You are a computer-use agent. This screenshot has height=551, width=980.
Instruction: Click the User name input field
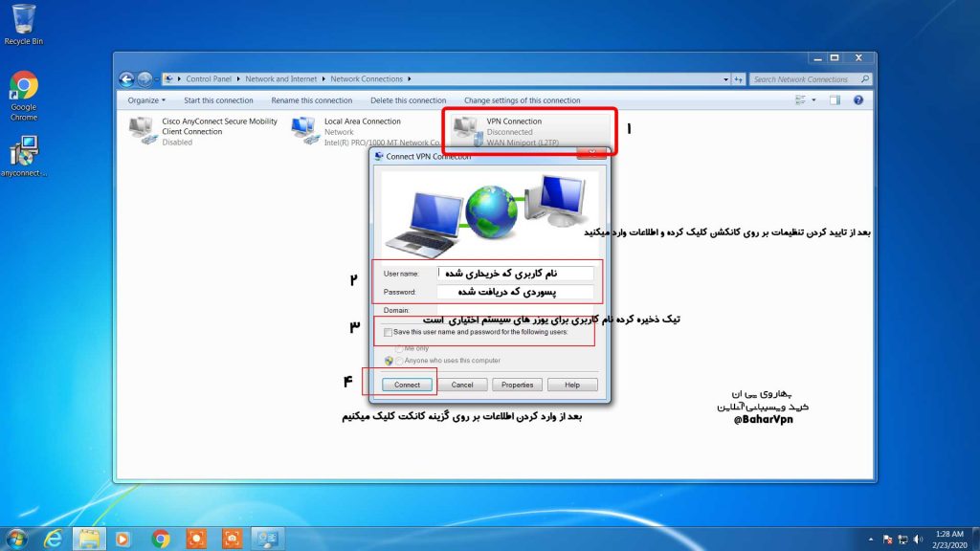click(x=515, y=274)
